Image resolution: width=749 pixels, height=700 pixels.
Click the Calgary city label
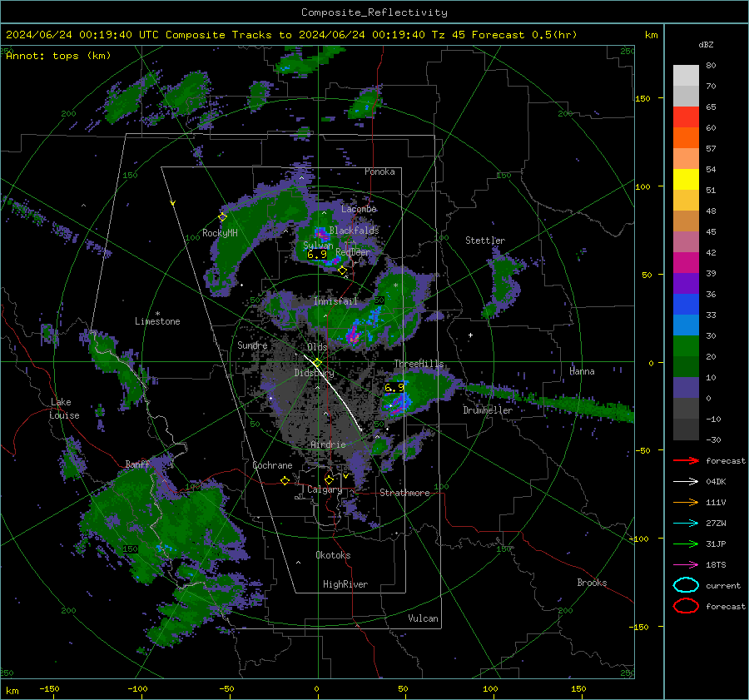click(x=325, y=489)
